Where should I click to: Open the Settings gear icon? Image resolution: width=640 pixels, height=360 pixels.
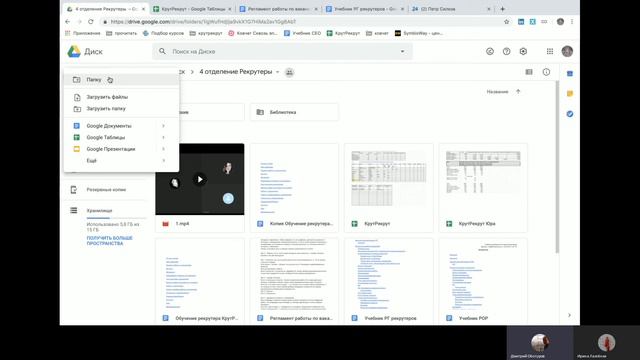pyautogui.click(x=523, y=51)
